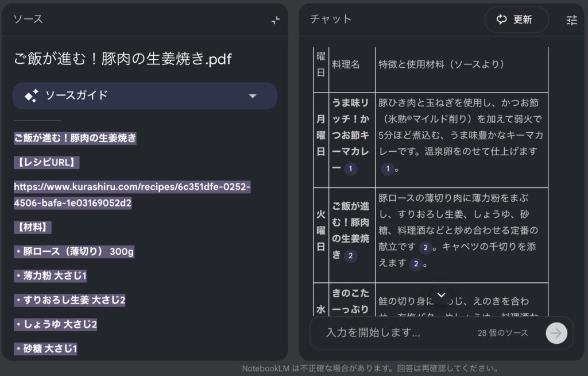Open citation 1 after 仕上げます text
The height and width of the screenshot is (376, 588).
click(x=388, y=169)
